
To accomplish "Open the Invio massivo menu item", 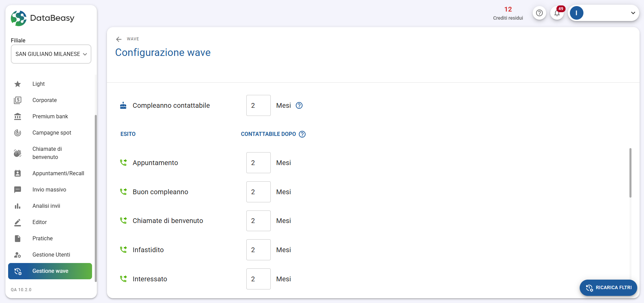I will (49, 190).
